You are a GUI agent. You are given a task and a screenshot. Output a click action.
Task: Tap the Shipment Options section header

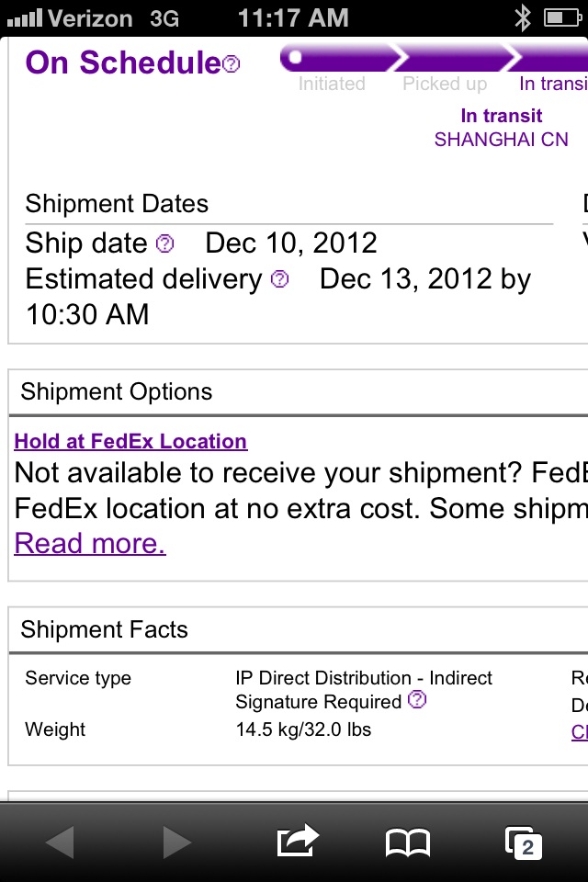117,391
